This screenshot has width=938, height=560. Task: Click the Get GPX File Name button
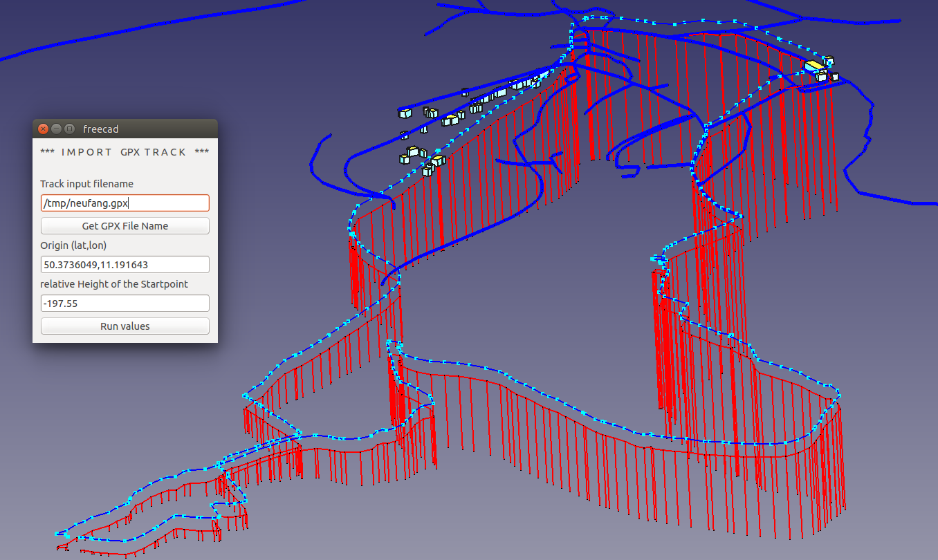pos(125,225)
